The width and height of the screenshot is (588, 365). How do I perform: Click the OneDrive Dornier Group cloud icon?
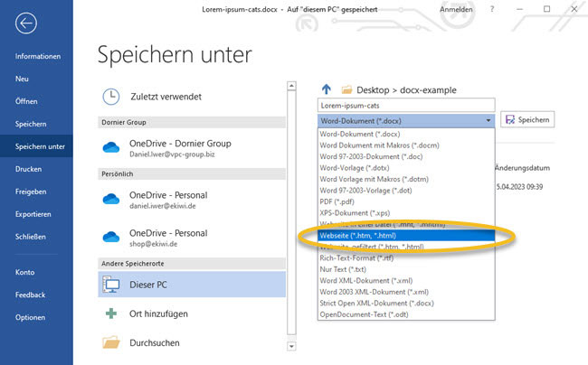111,147
